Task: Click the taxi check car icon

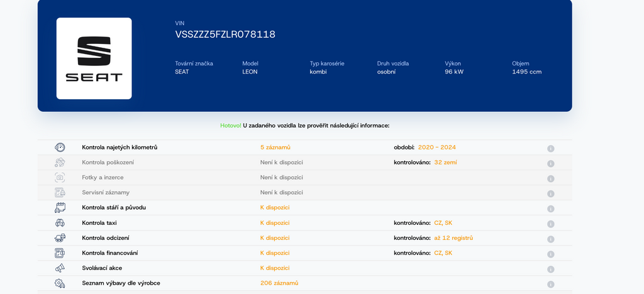Action: [x=60, y=222]
